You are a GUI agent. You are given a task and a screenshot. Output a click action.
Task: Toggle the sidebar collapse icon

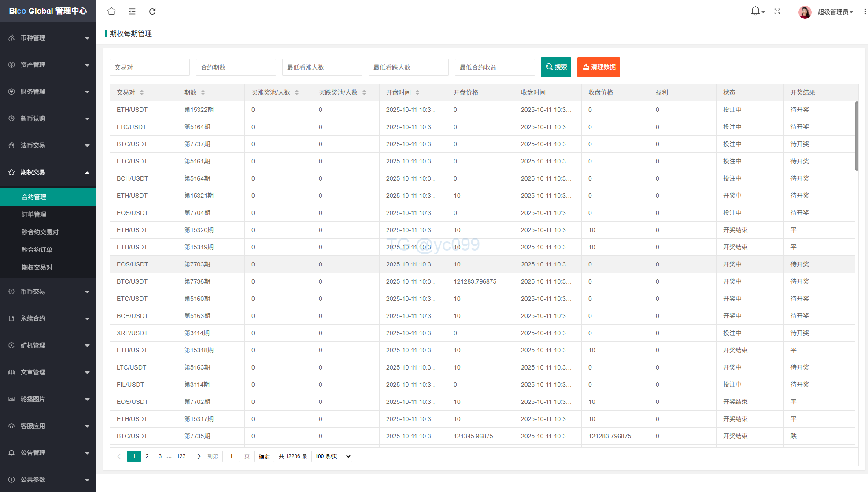132,11
